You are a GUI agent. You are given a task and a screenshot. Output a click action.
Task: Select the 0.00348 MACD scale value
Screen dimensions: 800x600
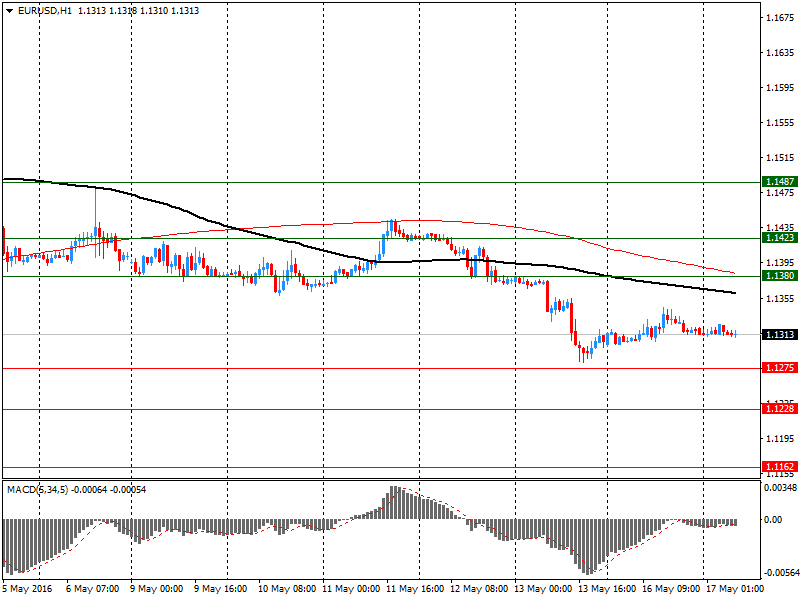pyautogui.click(x=781, y=488)
